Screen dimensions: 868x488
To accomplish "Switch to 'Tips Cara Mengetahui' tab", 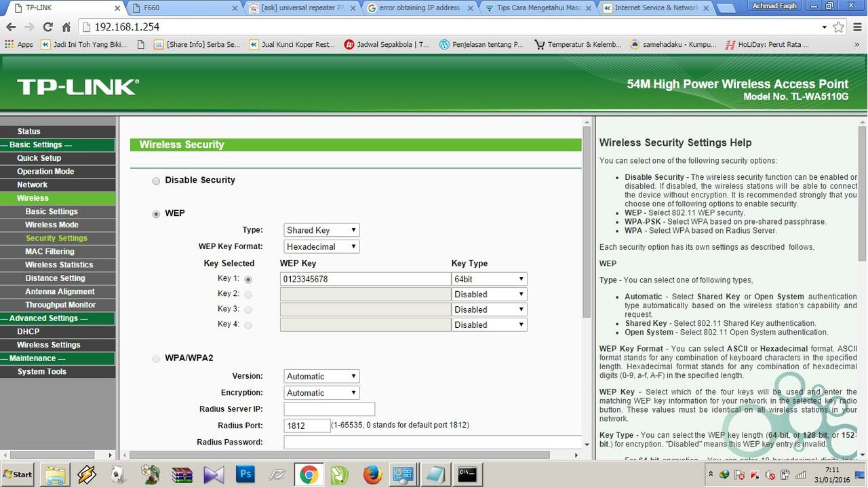I will (x=536, y=8).
